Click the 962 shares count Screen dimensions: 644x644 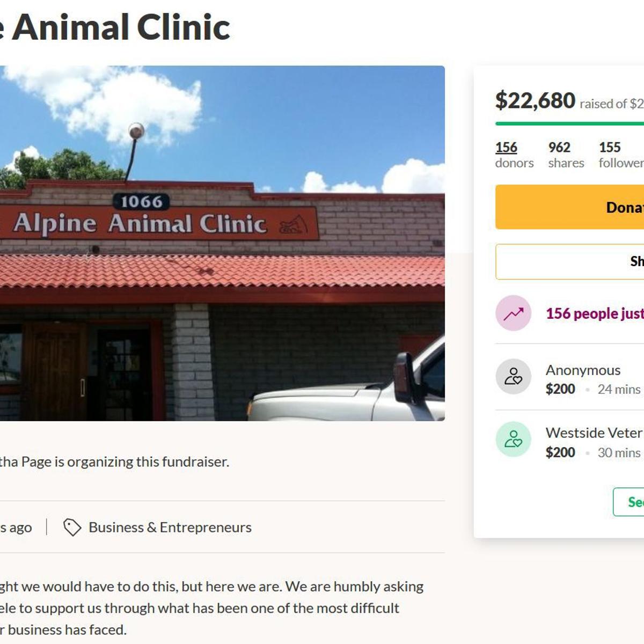559,148
